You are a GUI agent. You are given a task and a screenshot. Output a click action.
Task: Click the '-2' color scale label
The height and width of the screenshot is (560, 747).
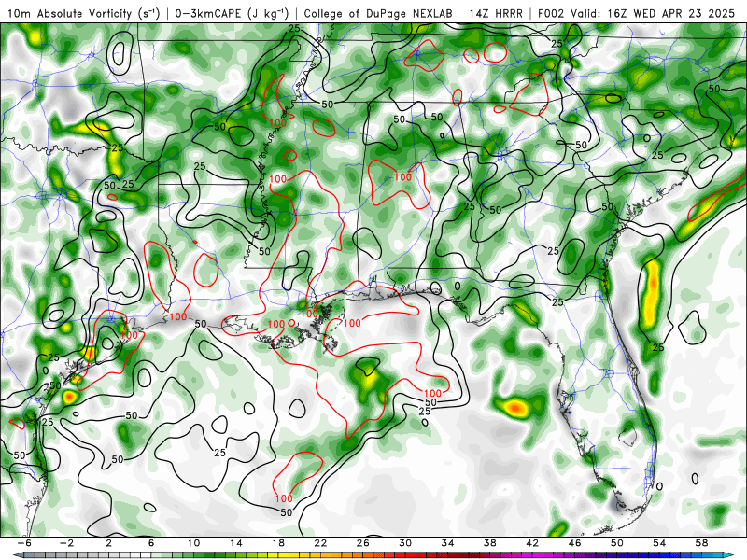pos(66,543)
